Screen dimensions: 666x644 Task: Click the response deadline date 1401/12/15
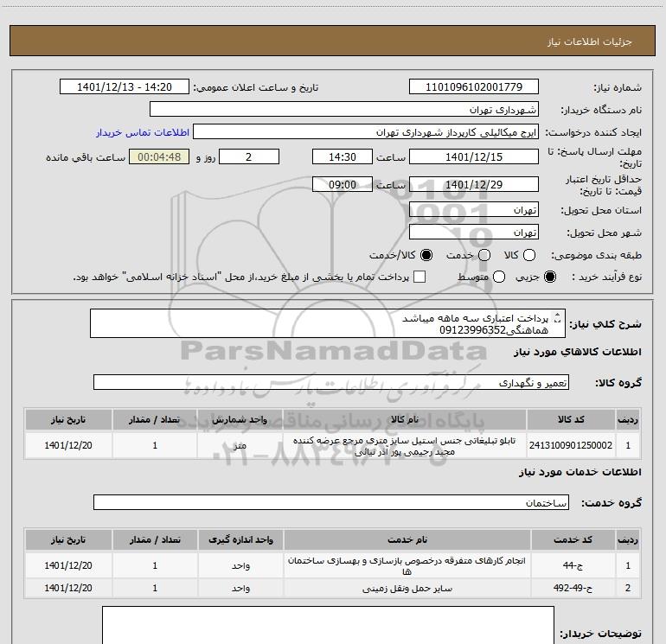coord(474,156)
